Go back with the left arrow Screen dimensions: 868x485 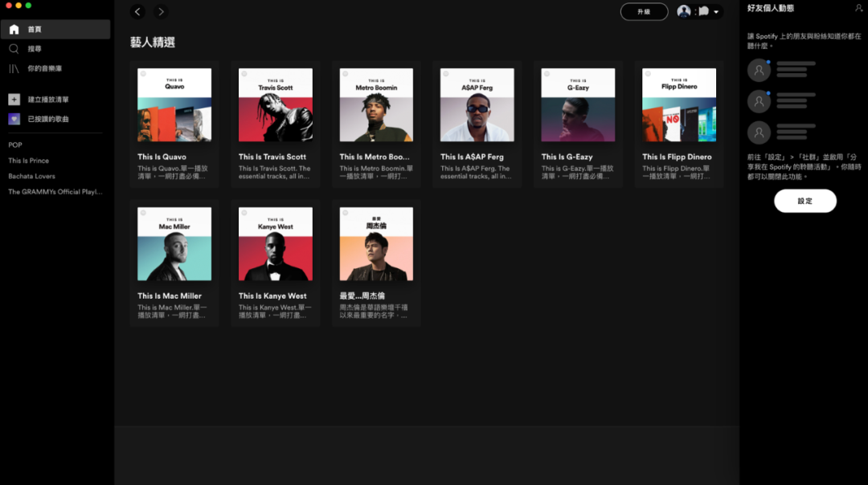click(x=137, y=11)
